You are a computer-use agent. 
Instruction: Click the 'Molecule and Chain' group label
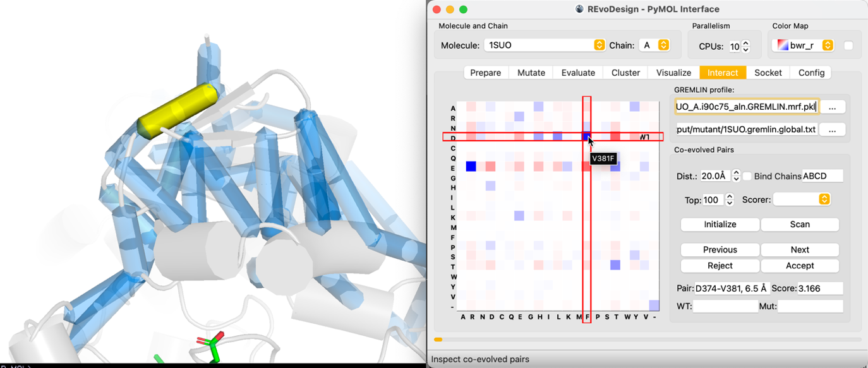pyautogui.click(x=473, y=26)
